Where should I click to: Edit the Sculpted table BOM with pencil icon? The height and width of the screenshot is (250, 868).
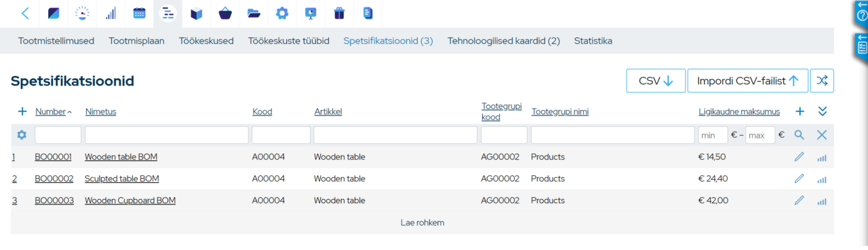(x=799, y=179)
